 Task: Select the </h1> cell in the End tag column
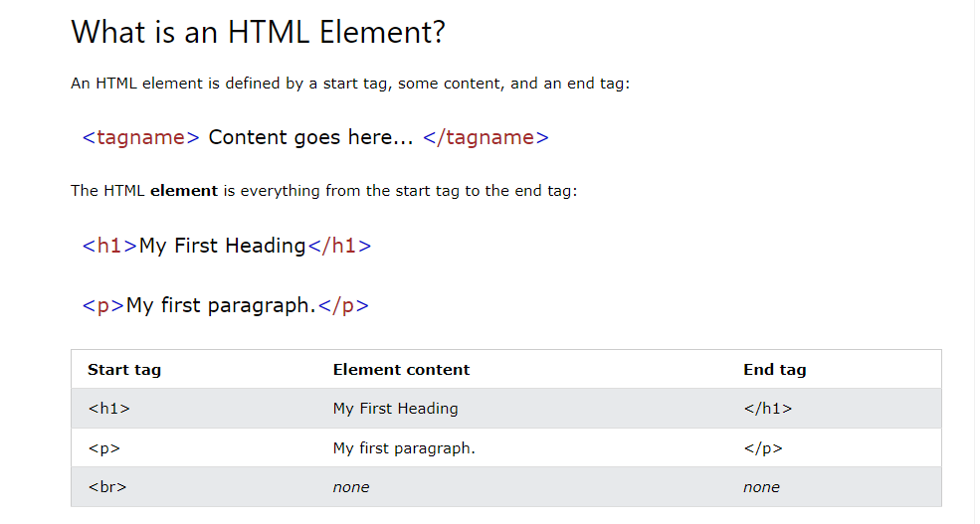pyautogui.click(x=767, y=409)
